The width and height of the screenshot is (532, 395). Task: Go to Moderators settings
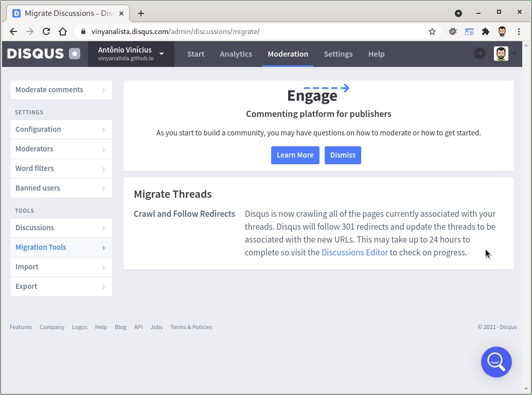pos(61,149)
